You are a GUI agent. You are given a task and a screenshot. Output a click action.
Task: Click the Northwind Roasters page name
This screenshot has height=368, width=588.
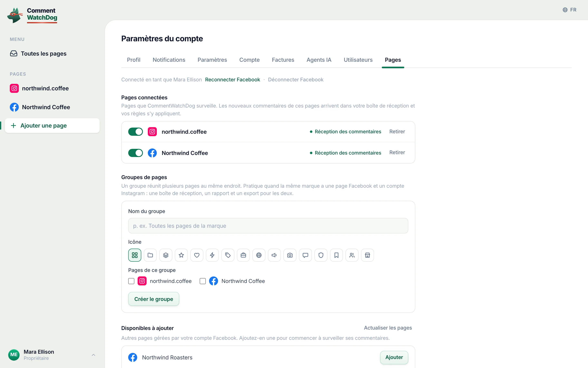click(x=167, y=358)
